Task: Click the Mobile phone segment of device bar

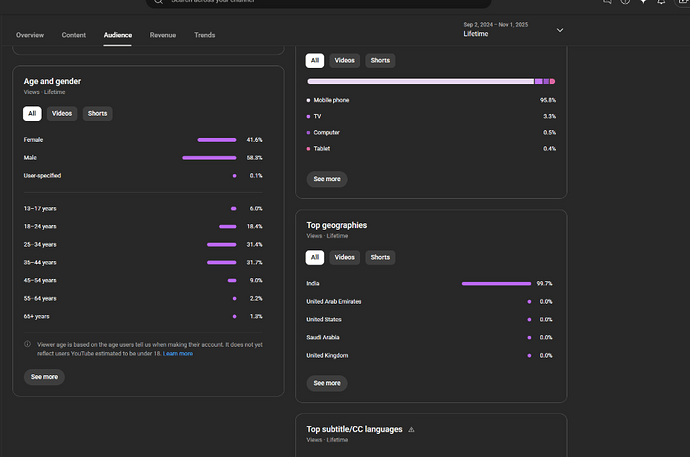Action: point(420,81)
